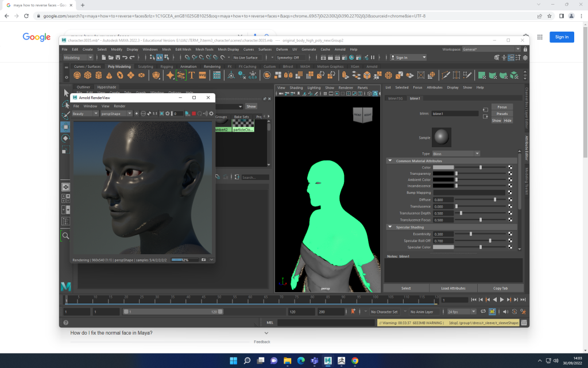Click the Multi-Cut knife shelf icon
Screen dimensions: 588x368
pos(446,75)
